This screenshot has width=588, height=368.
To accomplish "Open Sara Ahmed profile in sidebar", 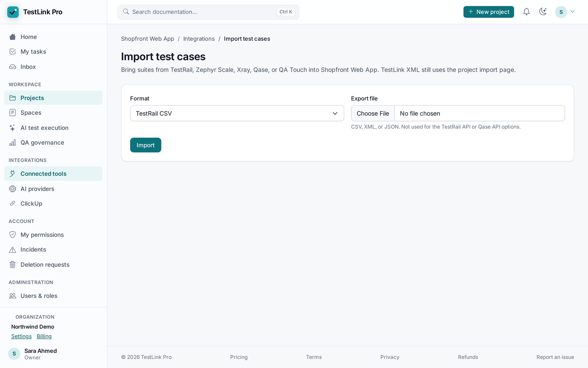I will 33,354.
